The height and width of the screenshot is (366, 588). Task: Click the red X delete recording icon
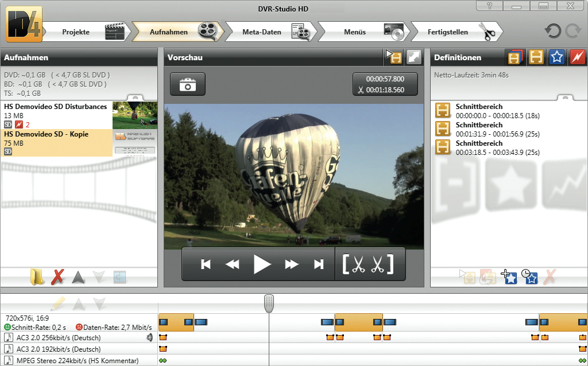click(57, 278)
